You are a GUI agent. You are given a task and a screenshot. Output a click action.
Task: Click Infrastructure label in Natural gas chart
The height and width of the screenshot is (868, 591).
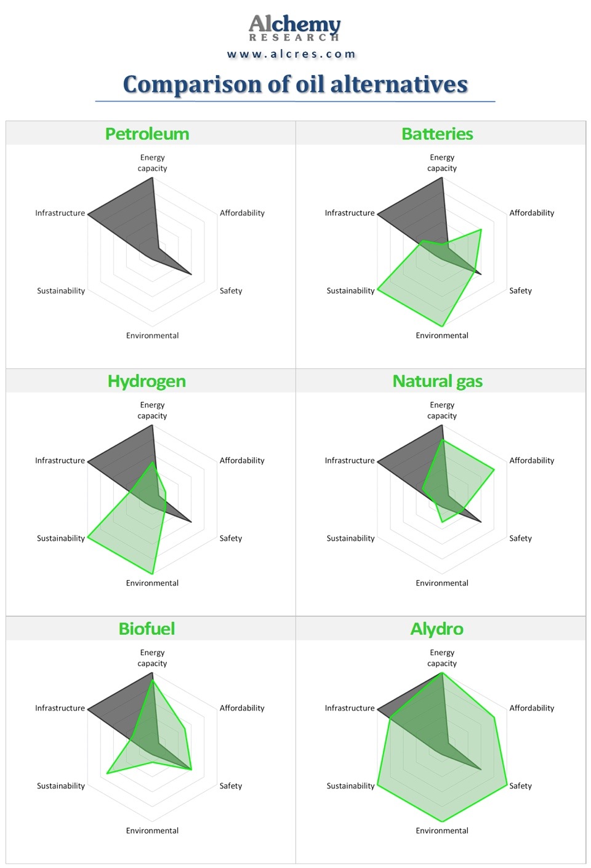point(350,461)
